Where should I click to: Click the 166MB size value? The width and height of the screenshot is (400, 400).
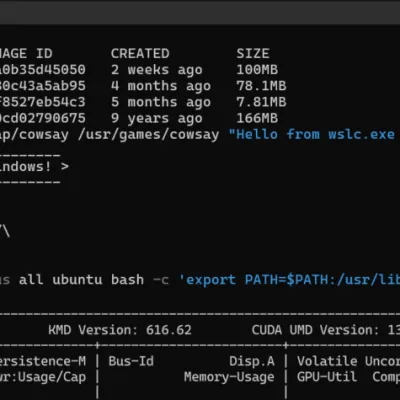coord(257,118)
